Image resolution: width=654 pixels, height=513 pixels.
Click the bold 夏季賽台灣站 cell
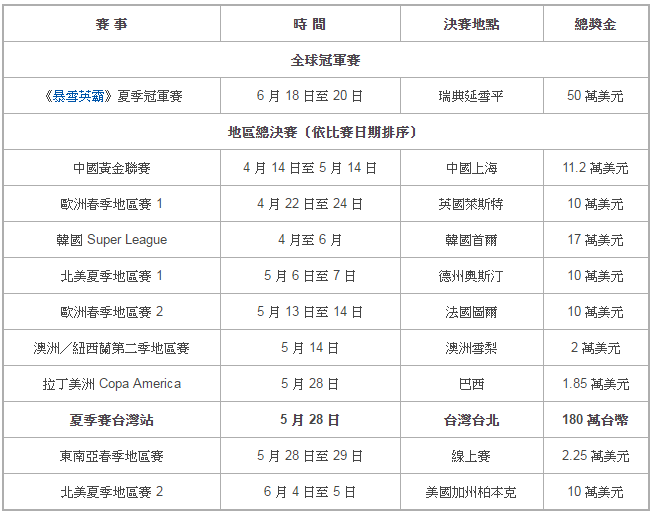coord(111,420)
